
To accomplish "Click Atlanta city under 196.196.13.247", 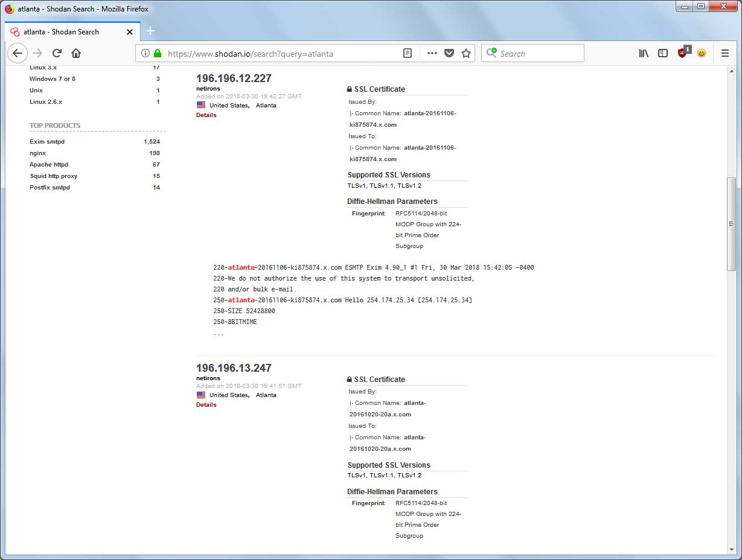I will click(266, 395).
